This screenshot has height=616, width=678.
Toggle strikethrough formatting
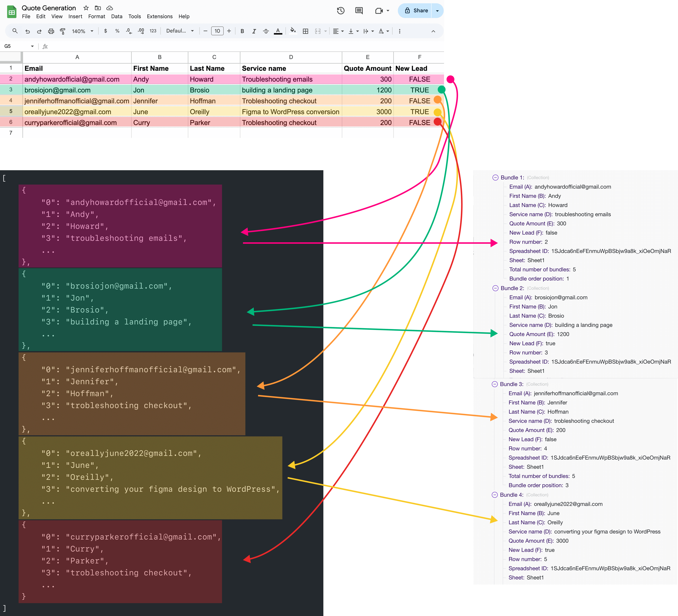266,31
